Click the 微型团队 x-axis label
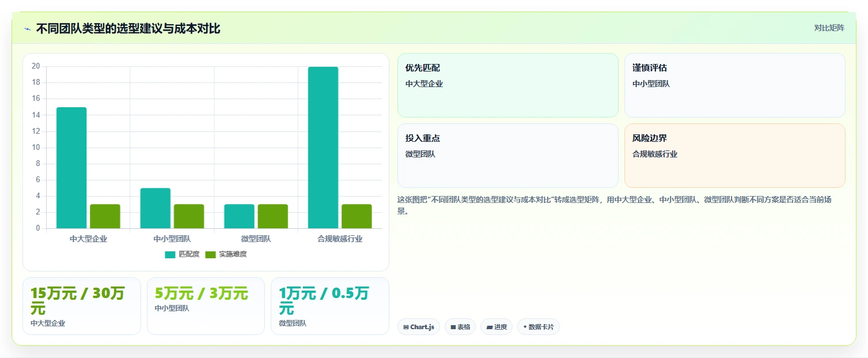This screenshot has width=868, height=358. [256, 239]
